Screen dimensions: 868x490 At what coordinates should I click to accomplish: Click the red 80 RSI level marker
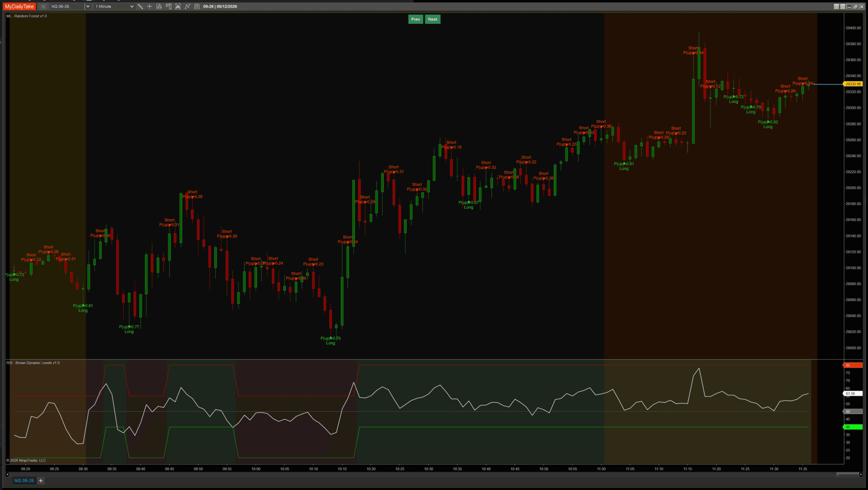coord(853,365)
